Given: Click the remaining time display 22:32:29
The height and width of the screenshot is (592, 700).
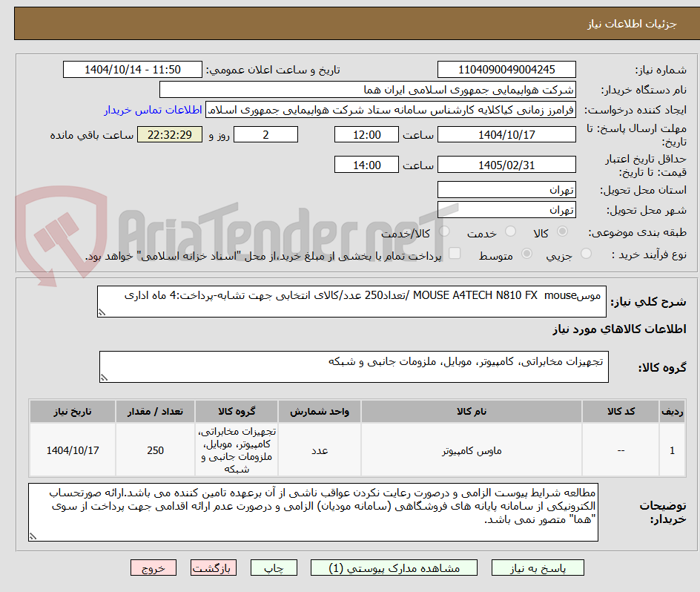Looking at the screenshot, I should click(169, 134).
